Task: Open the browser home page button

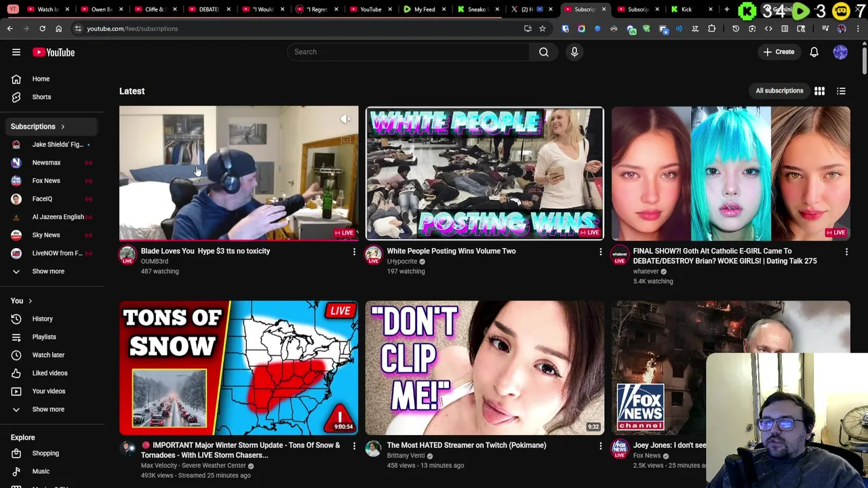Action: pos(58,28)
